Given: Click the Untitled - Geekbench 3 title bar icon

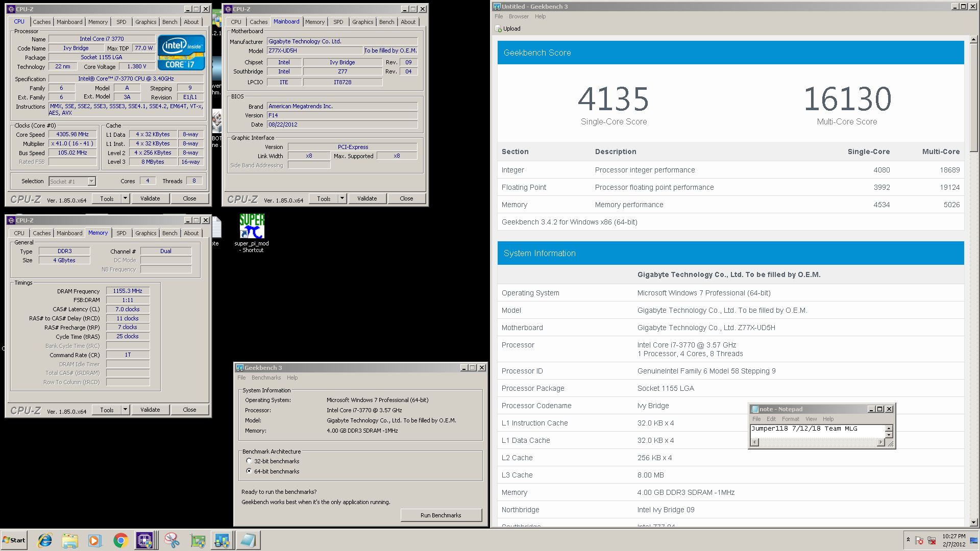Looking at the screenshot, I should (497, 7).
